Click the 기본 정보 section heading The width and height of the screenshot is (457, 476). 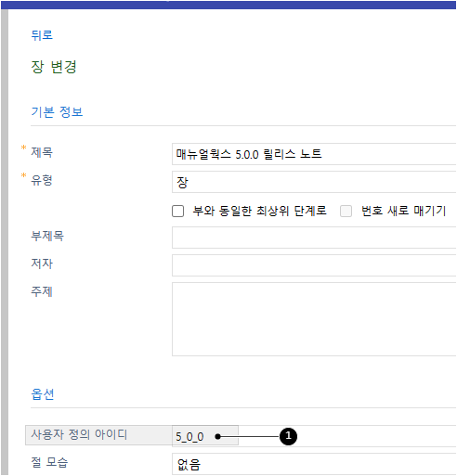pos(57,112)
